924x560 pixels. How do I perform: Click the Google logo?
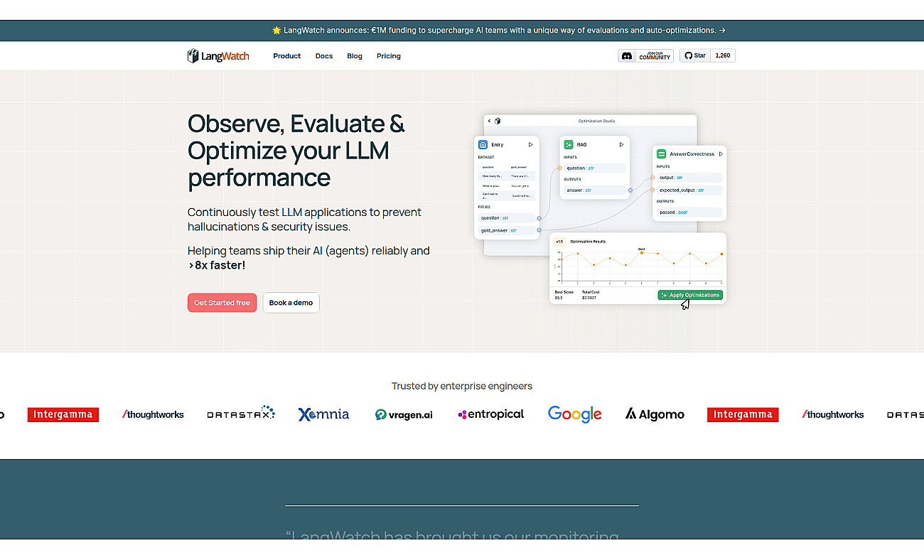coord(575,414)
